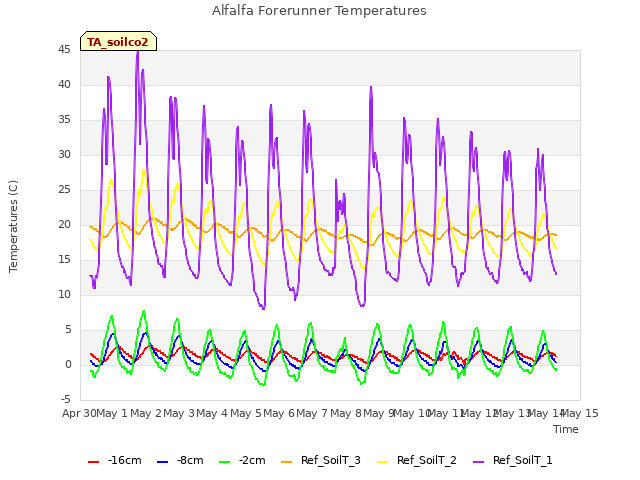The image size is (640, 480).
Task: Click the 20 y-axis tick label
Action: coord(64,224)
